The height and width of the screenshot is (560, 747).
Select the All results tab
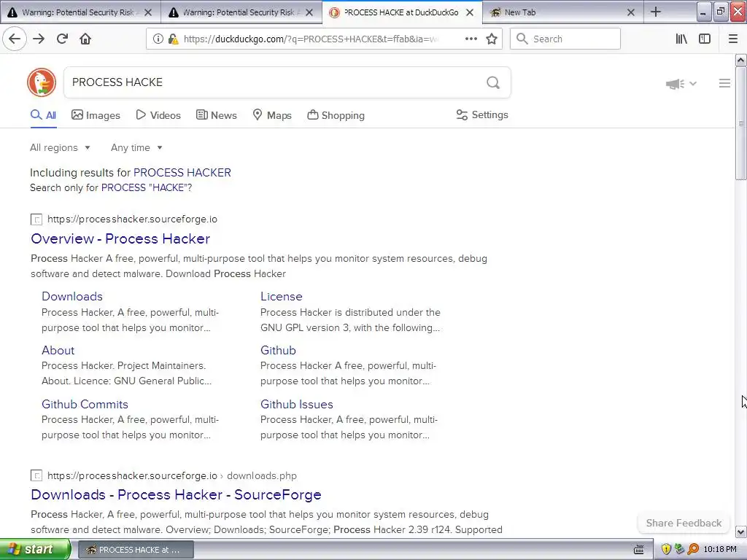tap(43, 115)
